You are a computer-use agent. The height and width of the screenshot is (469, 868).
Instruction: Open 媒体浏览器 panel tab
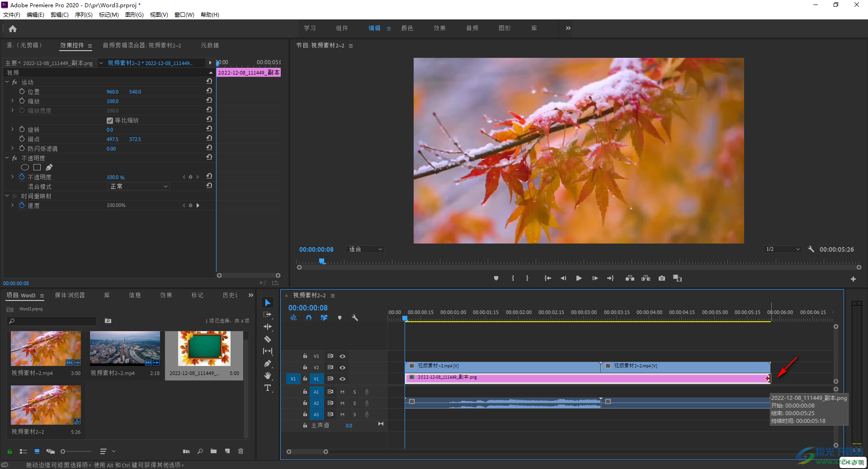click(70, 295)
